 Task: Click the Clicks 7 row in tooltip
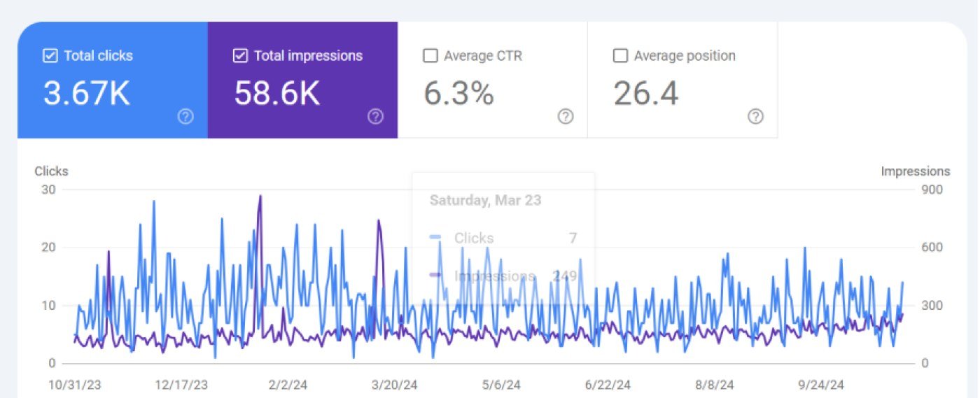(x=503, y=238)
